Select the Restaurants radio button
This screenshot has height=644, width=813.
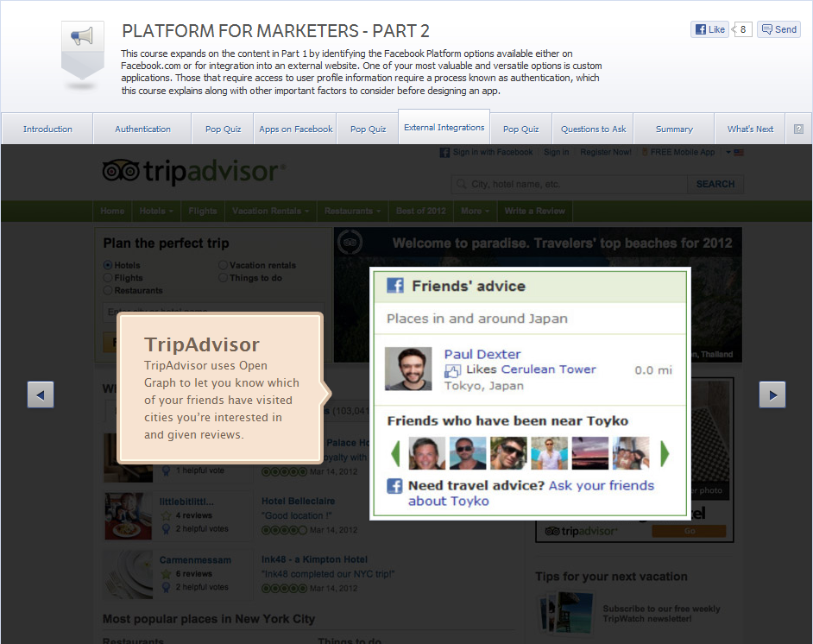coord(108,290)
